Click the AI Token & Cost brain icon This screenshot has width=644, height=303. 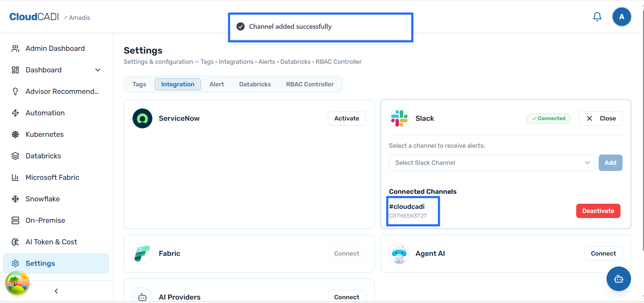tap(15, 242)
